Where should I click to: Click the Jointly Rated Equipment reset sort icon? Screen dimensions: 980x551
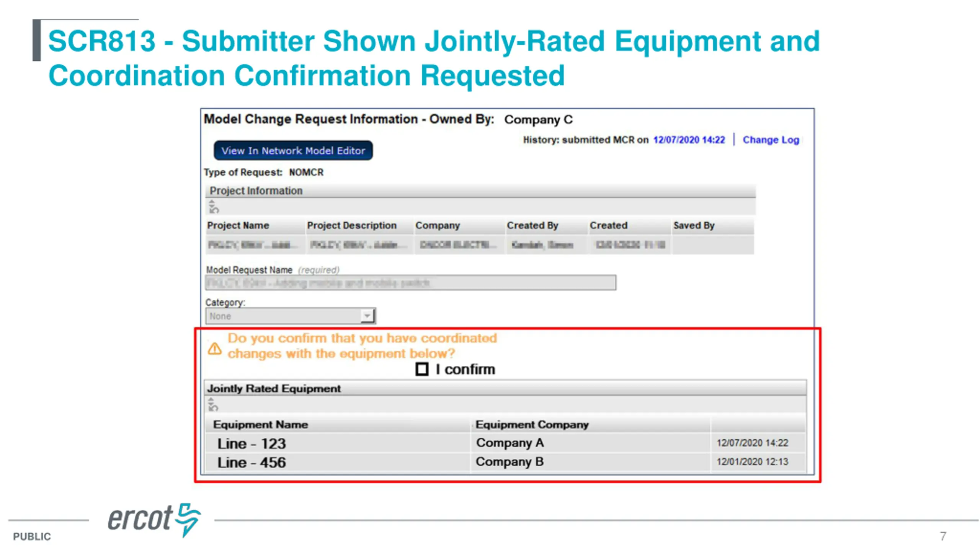213,404
